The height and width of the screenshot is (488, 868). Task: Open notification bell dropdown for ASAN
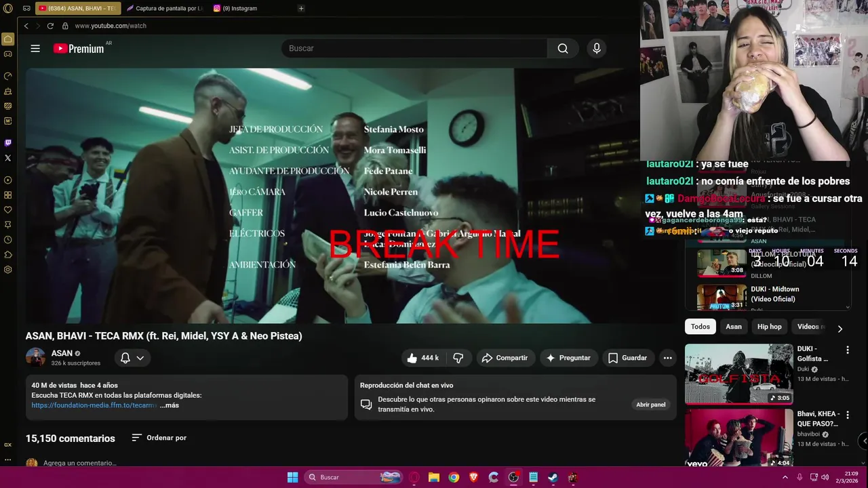pyautogui.click(x=132, y=358)
